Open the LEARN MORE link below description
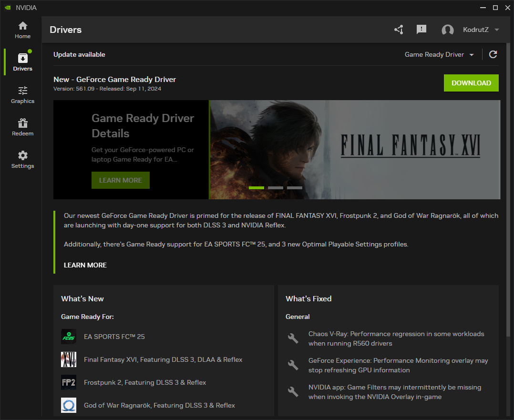This screenshot has height=420, width=514. tap(85, 265)
